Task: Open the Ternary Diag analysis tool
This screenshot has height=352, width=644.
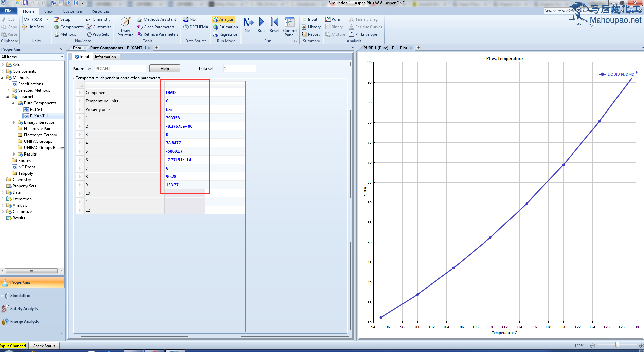Action: tap(363, 19)
